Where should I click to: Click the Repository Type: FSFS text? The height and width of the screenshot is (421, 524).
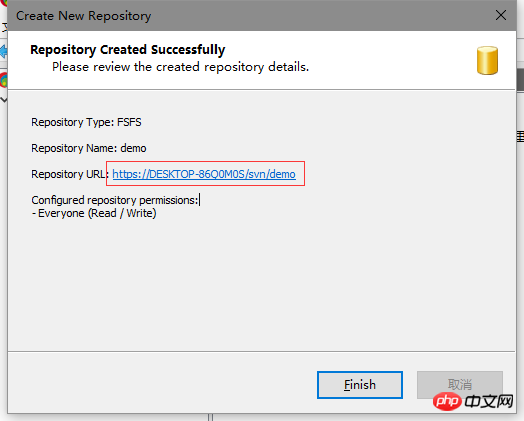pos(86,122)
